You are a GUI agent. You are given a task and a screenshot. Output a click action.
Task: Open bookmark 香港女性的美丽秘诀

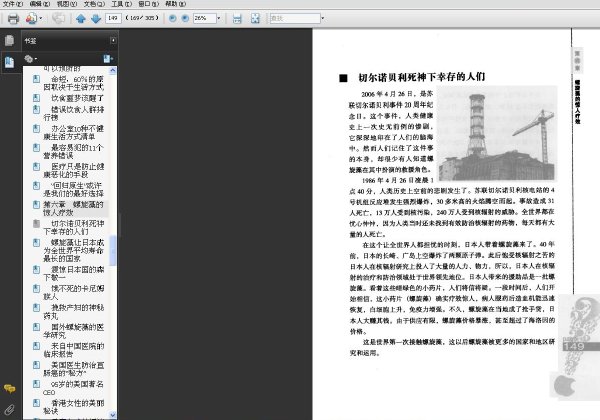[x=73, y=407]
